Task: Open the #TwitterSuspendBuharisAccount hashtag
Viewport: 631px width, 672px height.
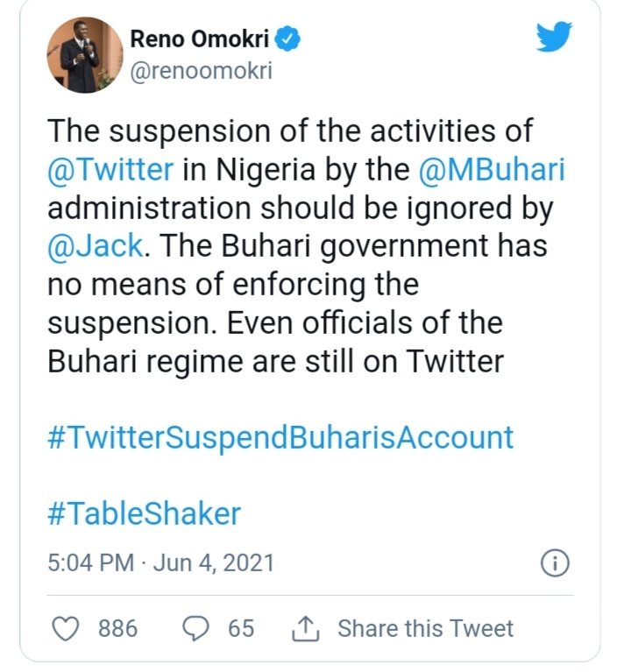Action: coord(280,437)
